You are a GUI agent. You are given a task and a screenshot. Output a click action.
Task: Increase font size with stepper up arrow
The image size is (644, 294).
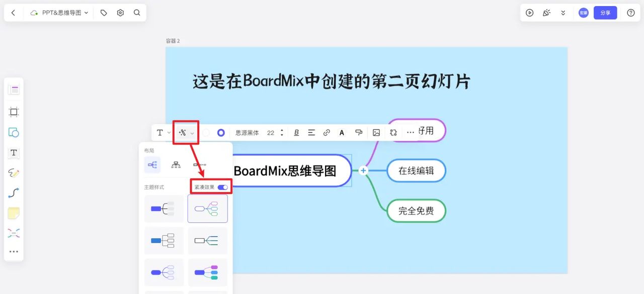[282, 130]
